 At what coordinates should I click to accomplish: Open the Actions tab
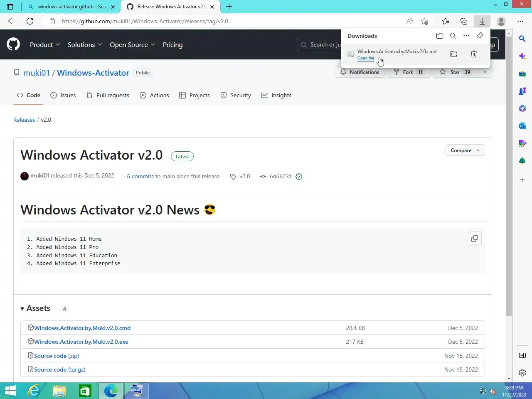pos(154,95)
